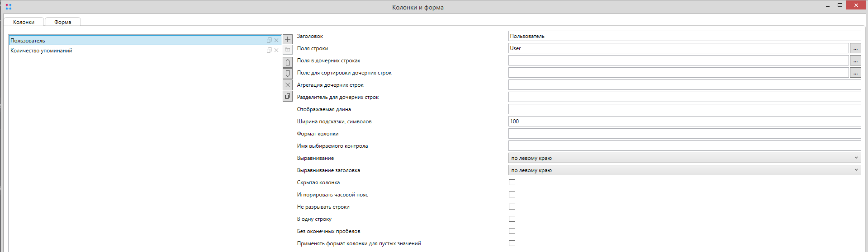This screenshot has width=868, height=252.
Task: Expand the Выравнивание заголовка dropdown
Action: [684, 170]
